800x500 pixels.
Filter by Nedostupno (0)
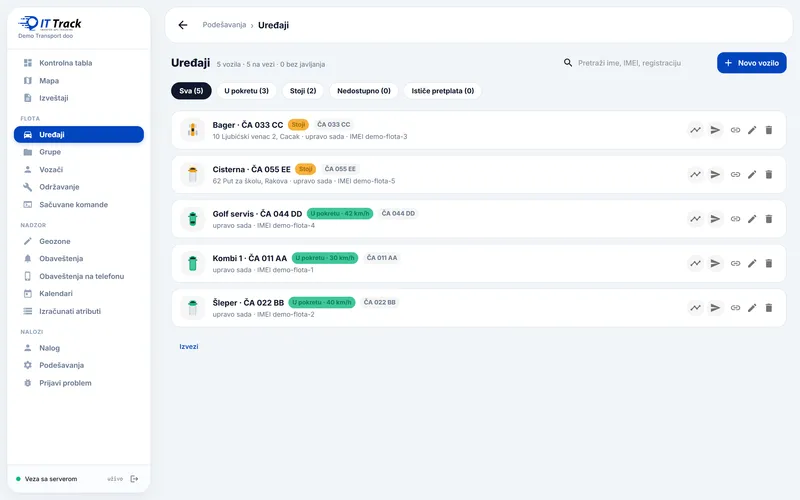364,91
